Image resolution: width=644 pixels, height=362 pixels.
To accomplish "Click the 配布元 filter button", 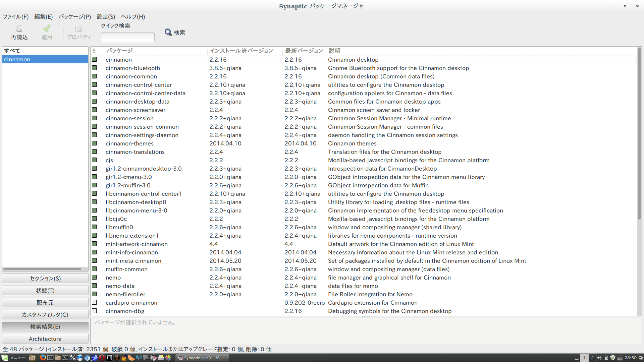I will pyautogui.click(x=45, y=303).
